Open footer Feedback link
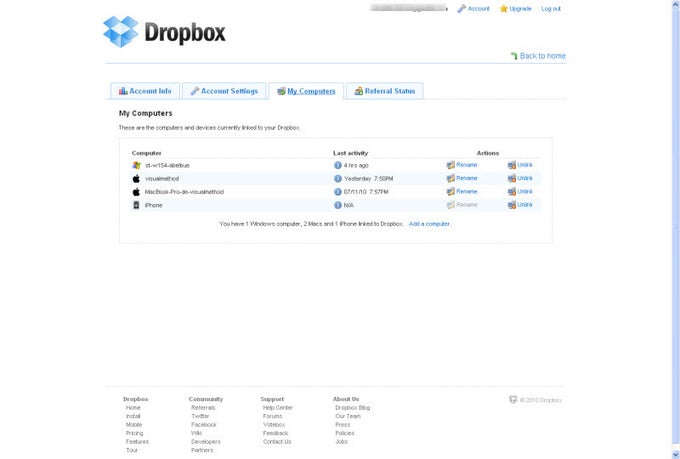680x459 pixels. click(275, 433)
